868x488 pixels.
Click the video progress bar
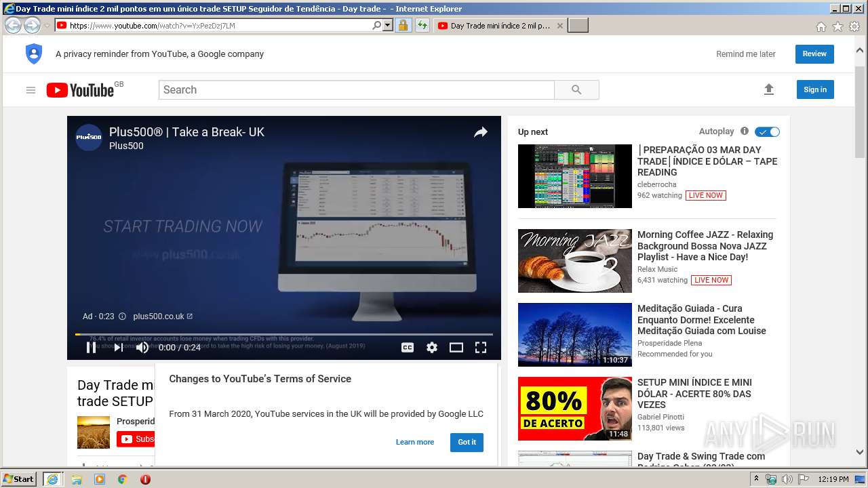coord(284,334)
